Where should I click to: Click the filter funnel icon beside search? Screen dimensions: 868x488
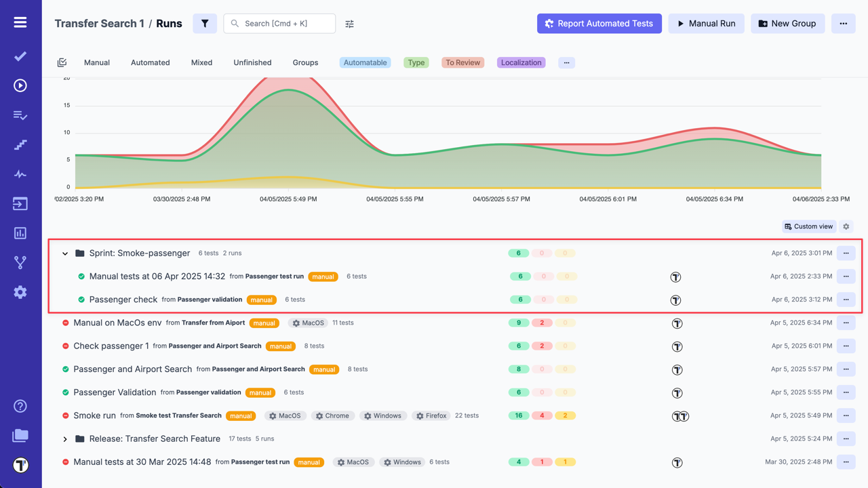tap(205, 23)
